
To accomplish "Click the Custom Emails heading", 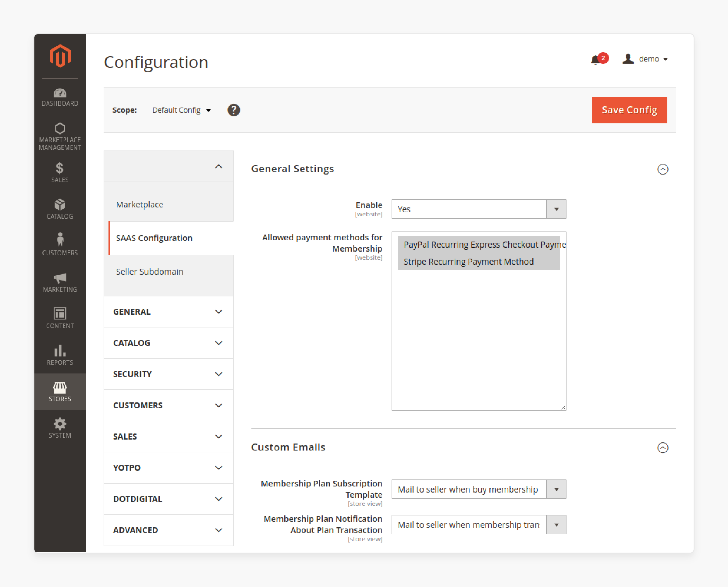I will coord(288,447).
